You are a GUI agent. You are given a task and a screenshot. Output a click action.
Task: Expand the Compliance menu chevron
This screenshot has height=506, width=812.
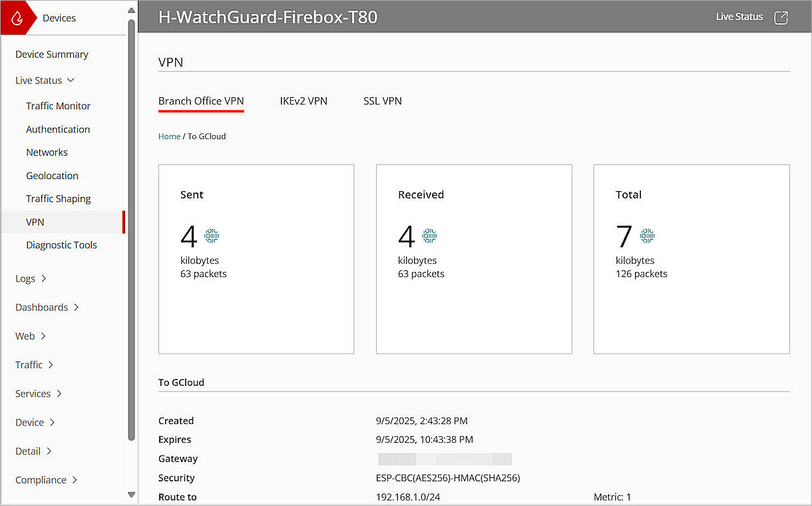click(75, 480)
